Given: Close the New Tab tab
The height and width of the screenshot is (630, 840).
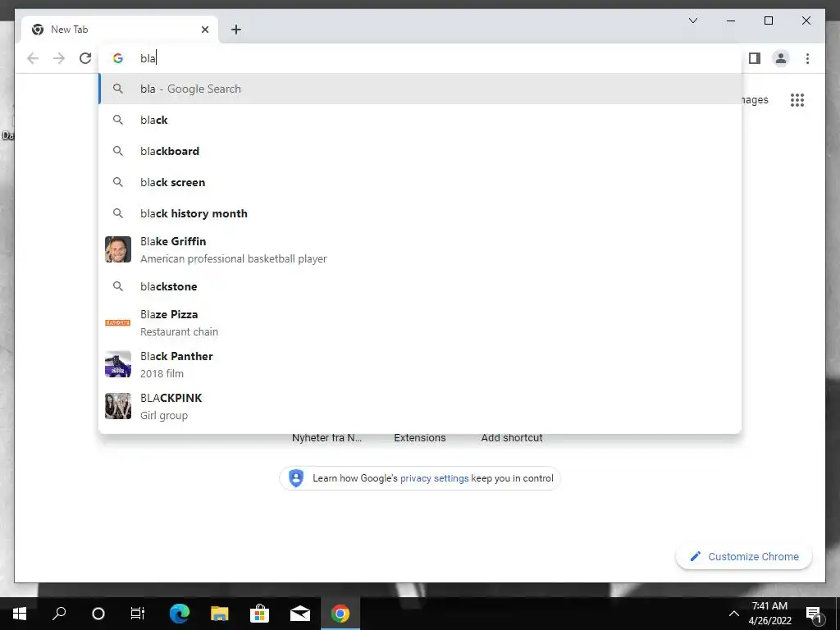Looking at the screenshot, I should tap(204, 30).
